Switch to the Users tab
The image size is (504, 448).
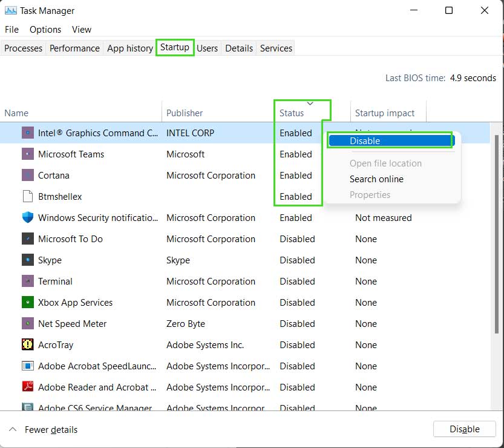[208, 48]
